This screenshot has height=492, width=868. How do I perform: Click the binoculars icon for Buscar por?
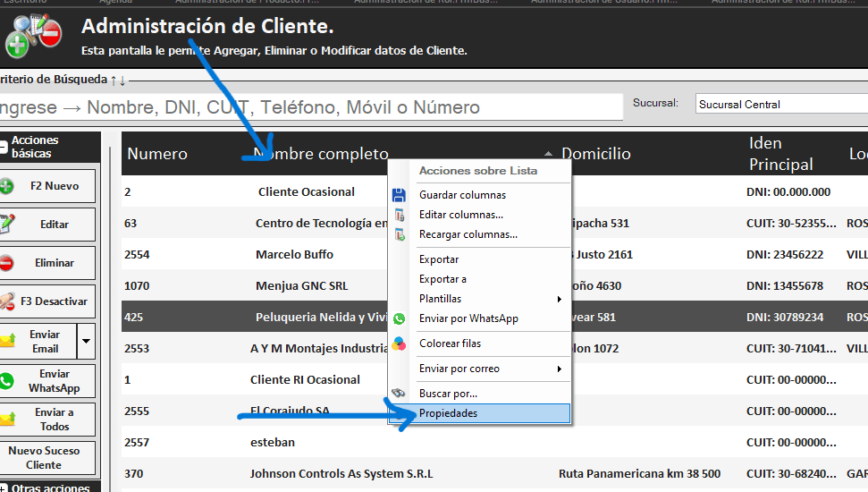[400, 394]
